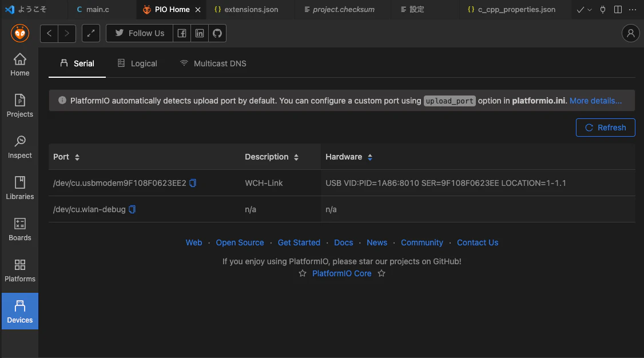Refresh the serial device list
Image resolution: width=644 pixels, height=358 pixels.
coord(605,128)
